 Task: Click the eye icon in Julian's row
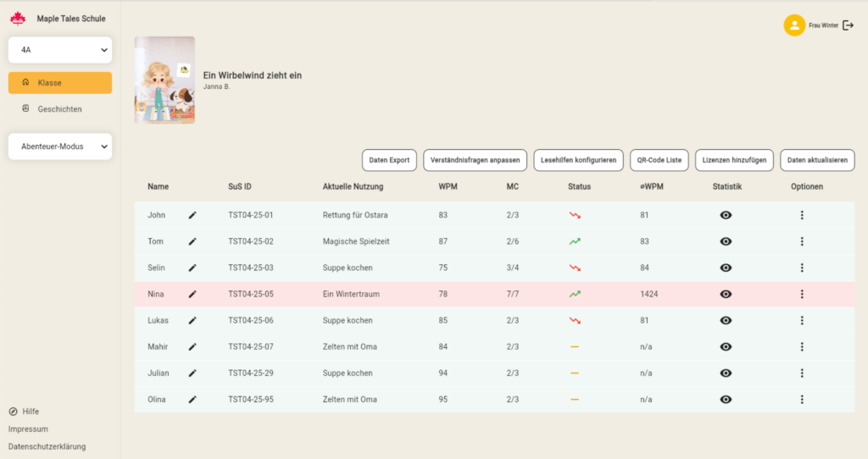click(726, 373)
